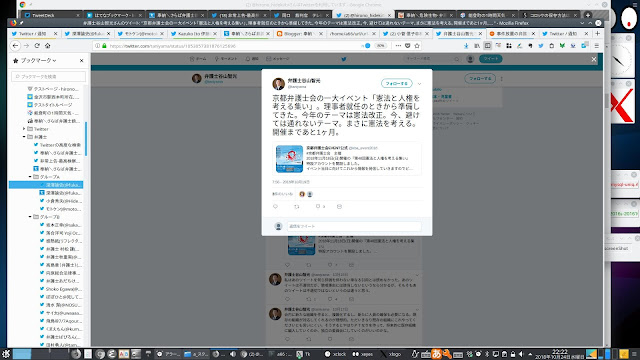Switch to first Twitter / 通知 tab
This screenshot has height=360, width=640.
[35, 33]
